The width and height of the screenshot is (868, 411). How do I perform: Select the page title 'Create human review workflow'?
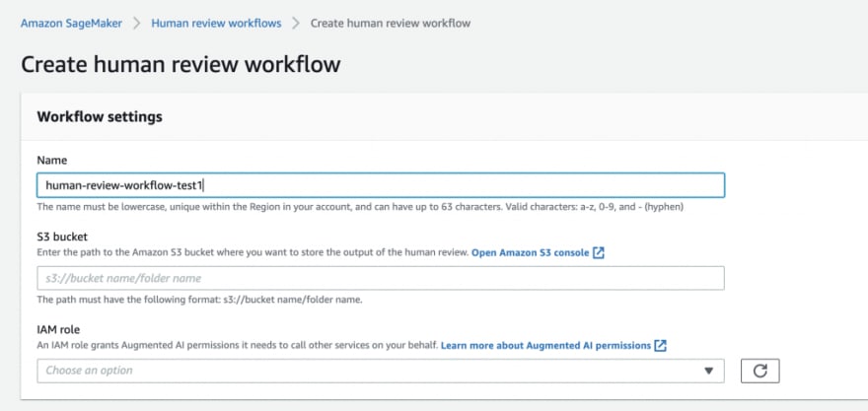tap(181, 65)
